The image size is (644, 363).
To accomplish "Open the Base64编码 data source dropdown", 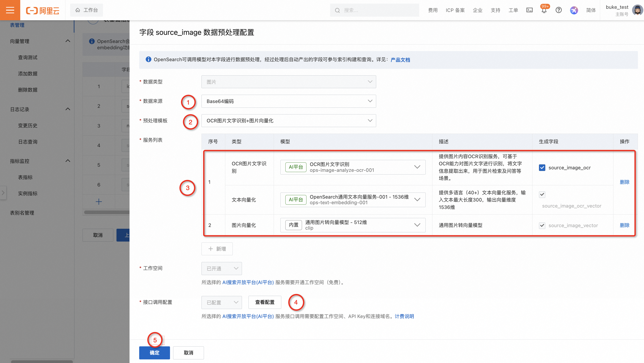I will point(288,101).
